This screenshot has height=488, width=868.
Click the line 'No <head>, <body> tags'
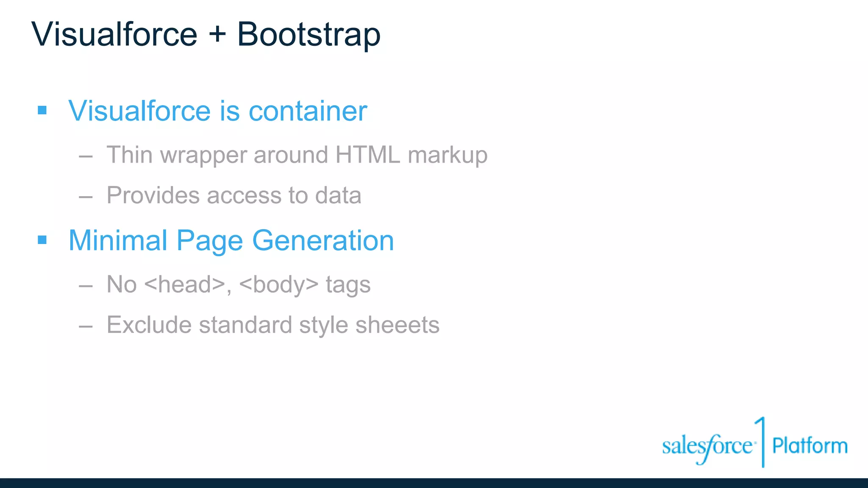coord(238,284)
